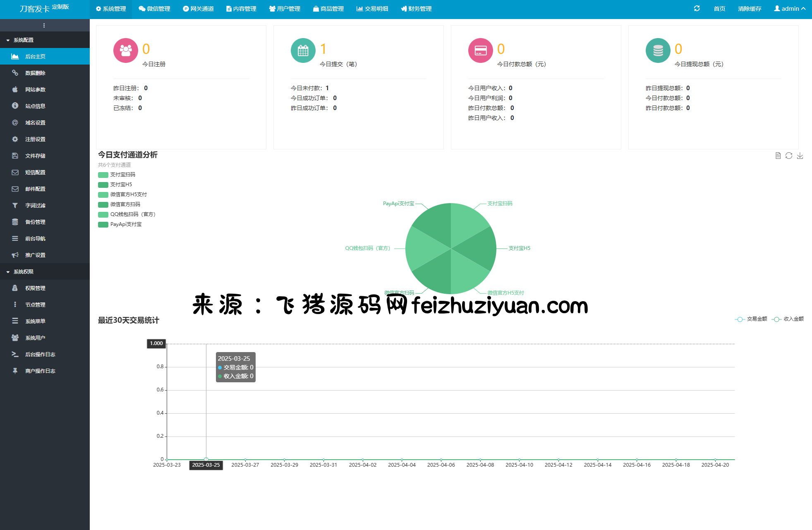Screen dimensions: 812x530
Task: Click the restore icon above pie chart
Action: tap(789, 156)
